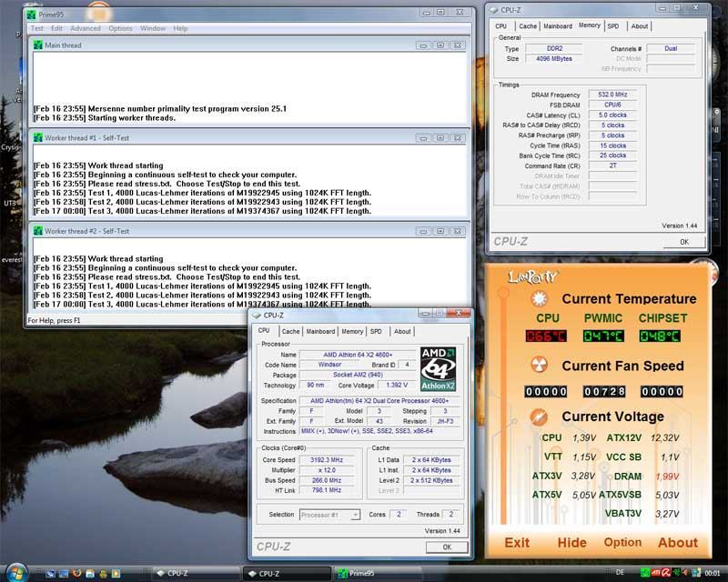This screenshot has height=582, width=728.
Task: Select Memory tab in processor CPU-Z window
Action: click(352, 331)
